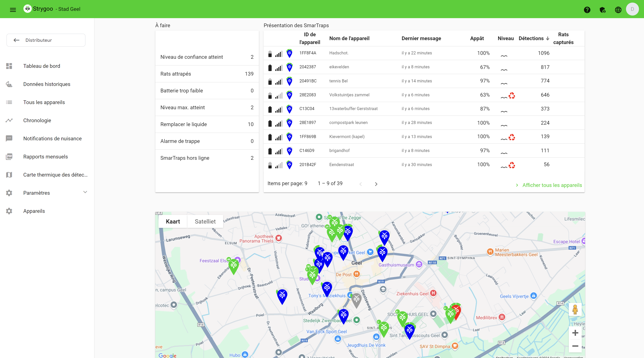Open Notifications de nuisance in sidebar
This screenshot has width=644, height=358.
click(47, 139)
